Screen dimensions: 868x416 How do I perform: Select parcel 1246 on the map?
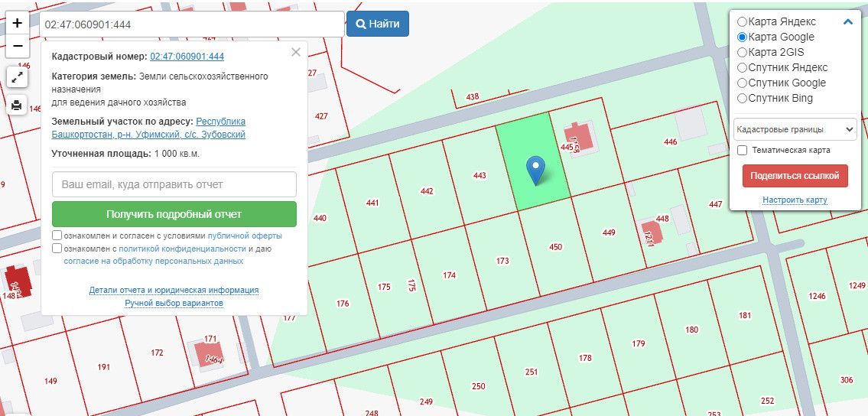tap(817, 296)
